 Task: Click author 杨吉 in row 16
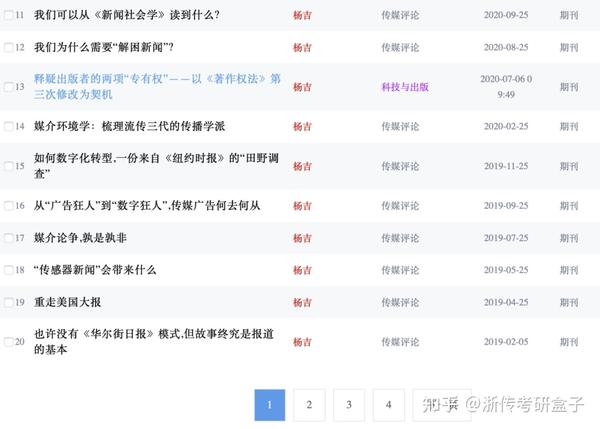point(302,206)
